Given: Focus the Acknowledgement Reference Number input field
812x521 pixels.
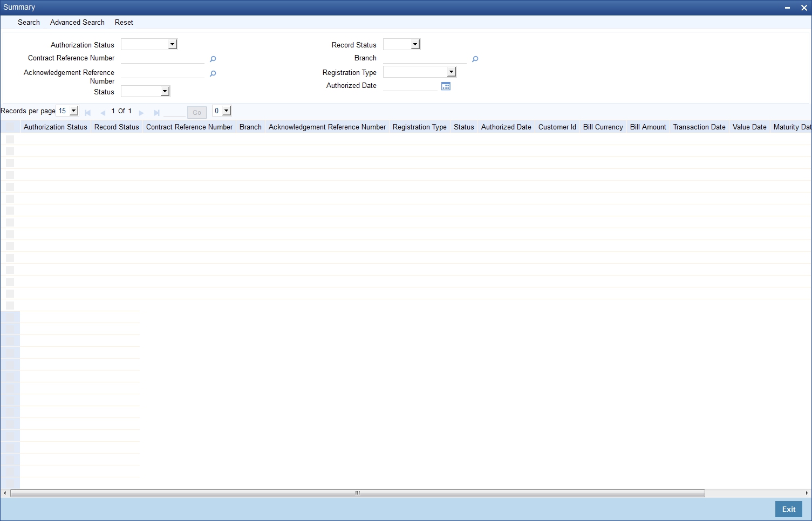Looking at the screenshot, I should pos(162,73).
